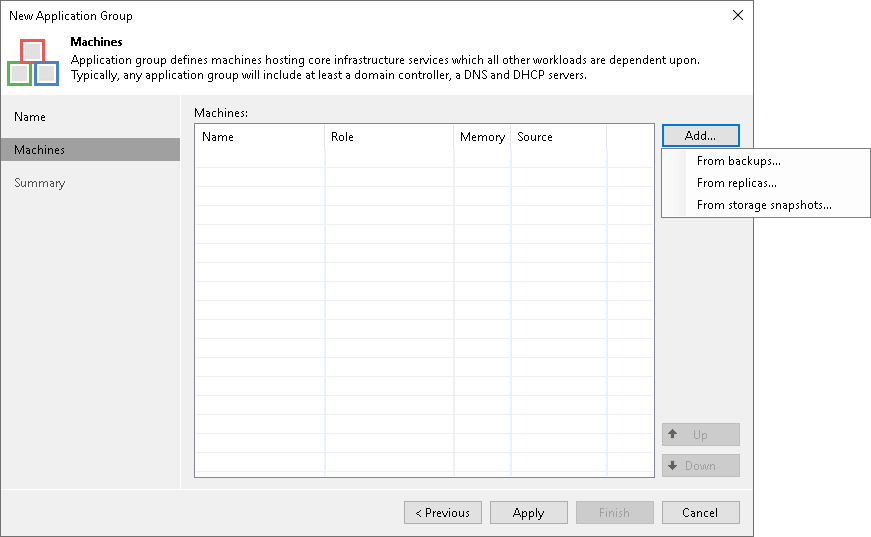This screenshot has width=871, height=537.
Task: Click the application group colored squares icon
Action: (33, 62)
